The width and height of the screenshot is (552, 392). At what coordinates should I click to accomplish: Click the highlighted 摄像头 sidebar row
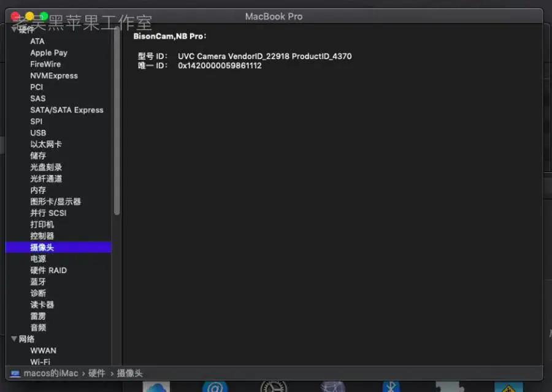point(58,247)
